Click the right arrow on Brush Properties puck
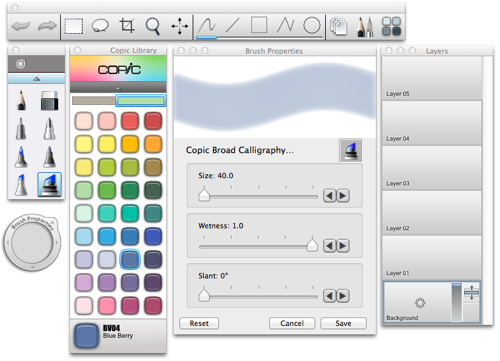500x361 pixels. pos(57,242)
